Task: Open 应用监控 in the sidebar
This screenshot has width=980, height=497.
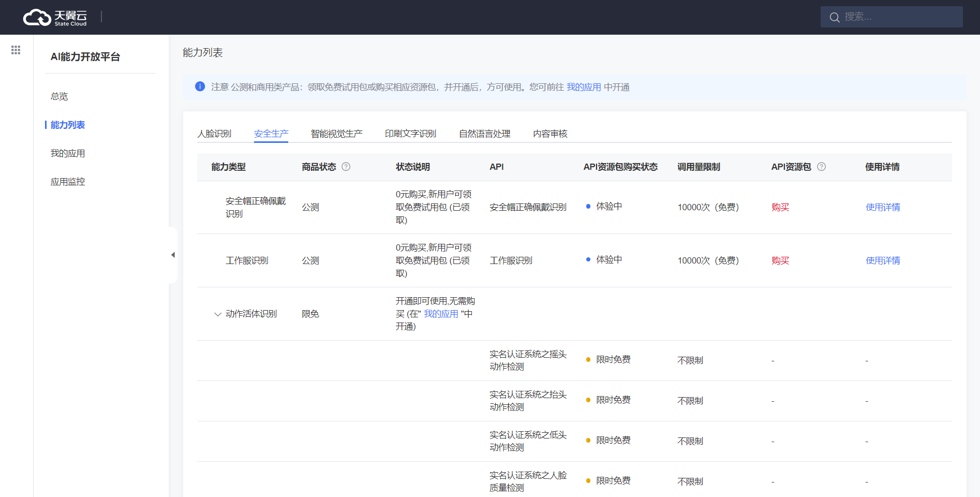Action: coord(68,182)
